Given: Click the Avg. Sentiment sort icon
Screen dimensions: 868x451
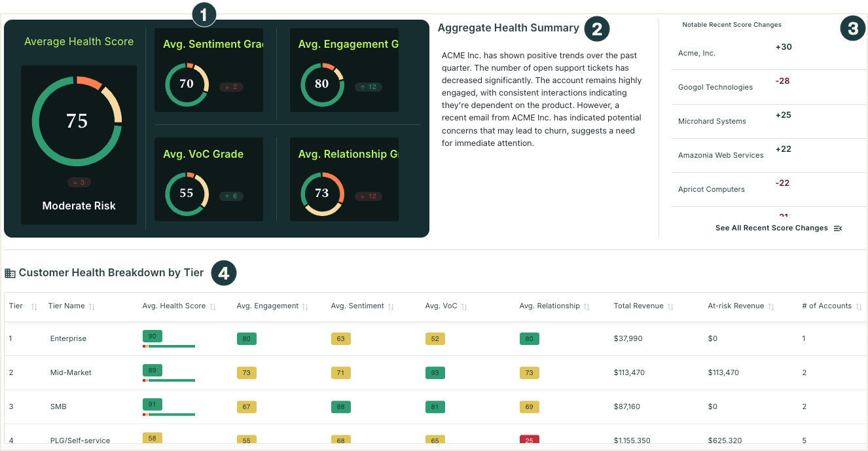Looking at the screenshot, I should coord(391,306).
